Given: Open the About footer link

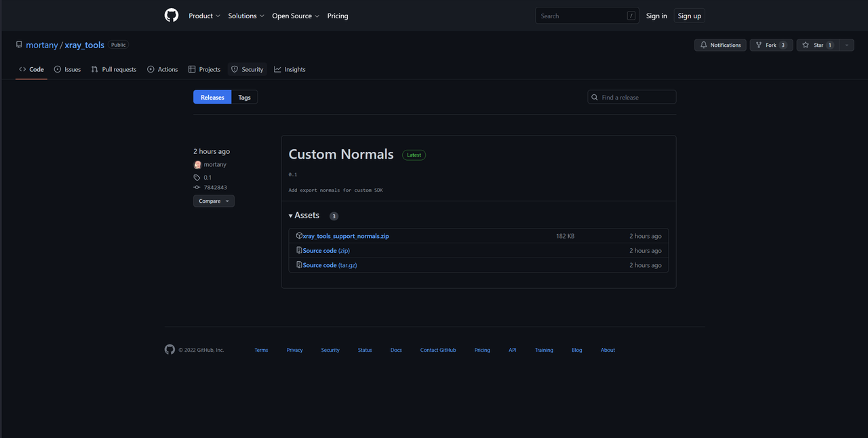Looking at the screenshot, I should click(x=608, y=350).
